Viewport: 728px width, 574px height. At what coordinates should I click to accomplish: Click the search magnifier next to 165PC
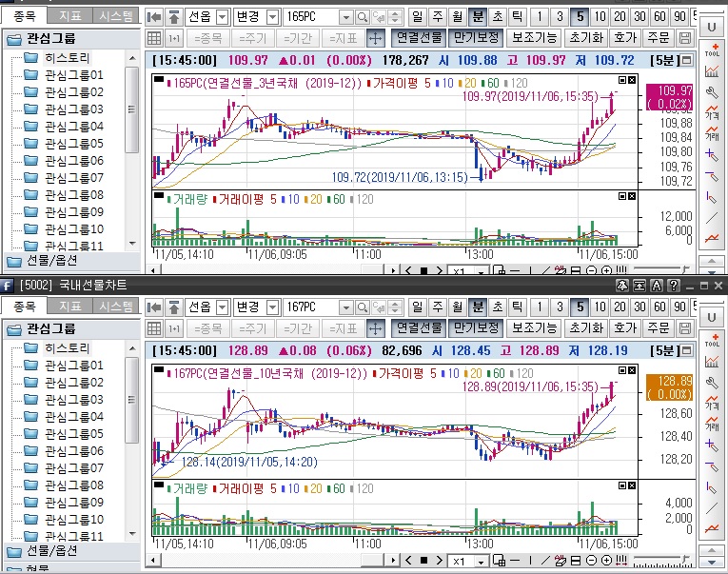363,17
